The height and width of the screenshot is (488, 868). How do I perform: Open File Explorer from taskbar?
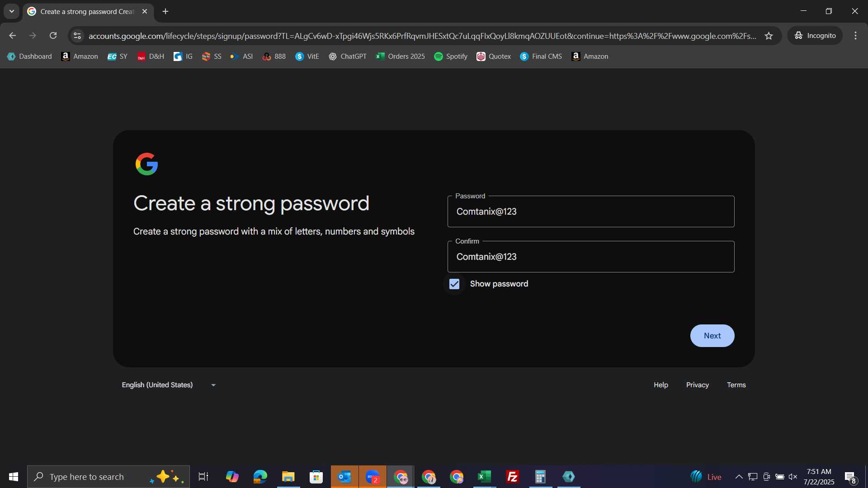point(288,477)
